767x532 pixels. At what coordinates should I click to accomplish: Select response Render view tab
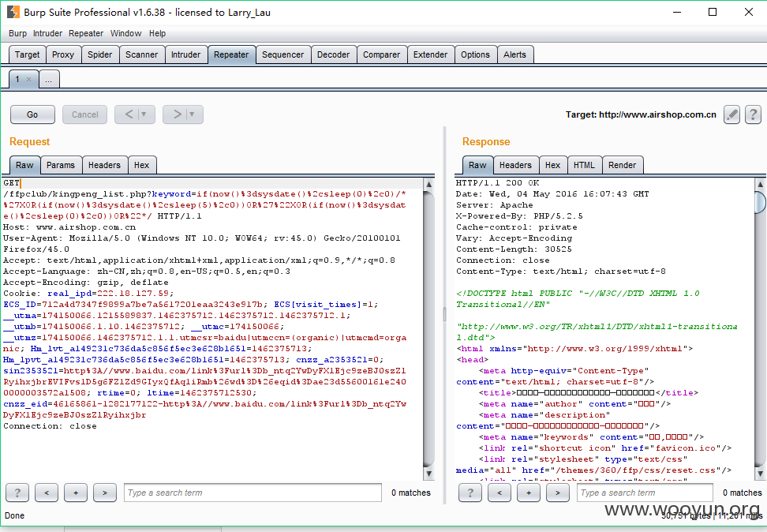pyautogui.click(x=623, y=165)
